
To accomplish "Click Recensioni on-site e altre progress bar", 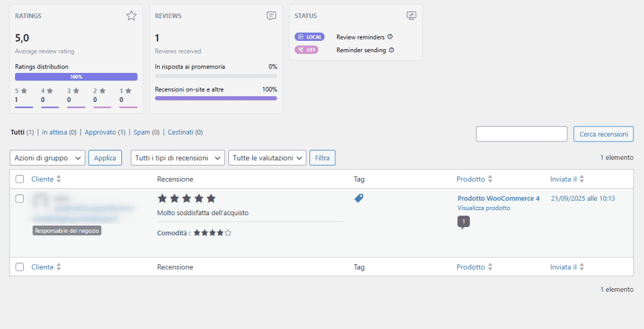I will [216, 98].
